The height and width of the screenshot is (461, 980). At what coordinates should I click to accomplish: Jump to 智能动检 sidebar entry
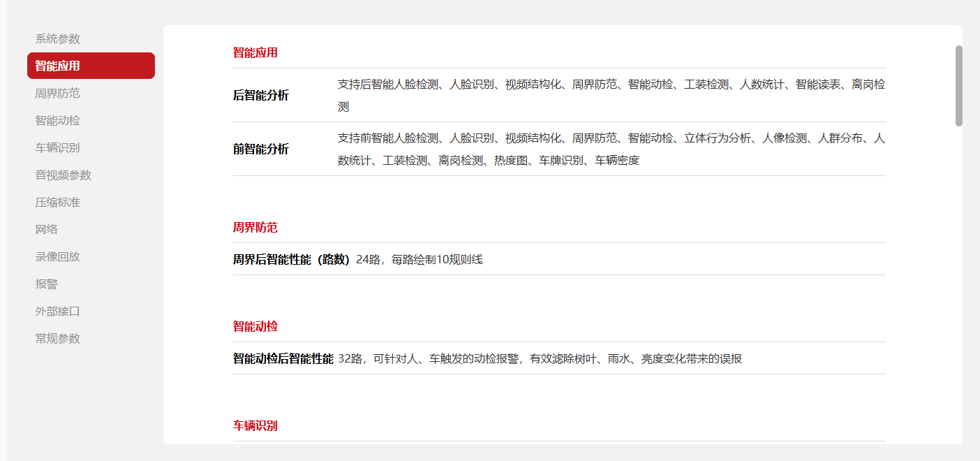click(58, 121)
